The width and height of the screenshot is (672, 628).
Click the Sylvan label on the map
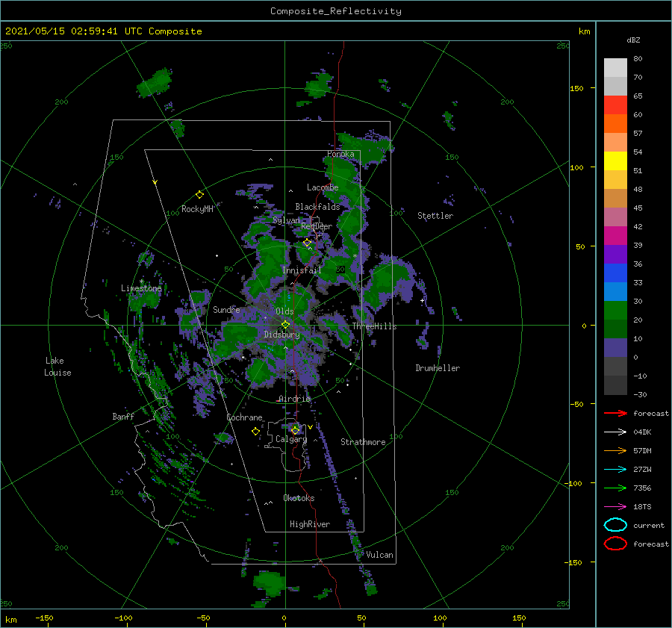point(286,220)
